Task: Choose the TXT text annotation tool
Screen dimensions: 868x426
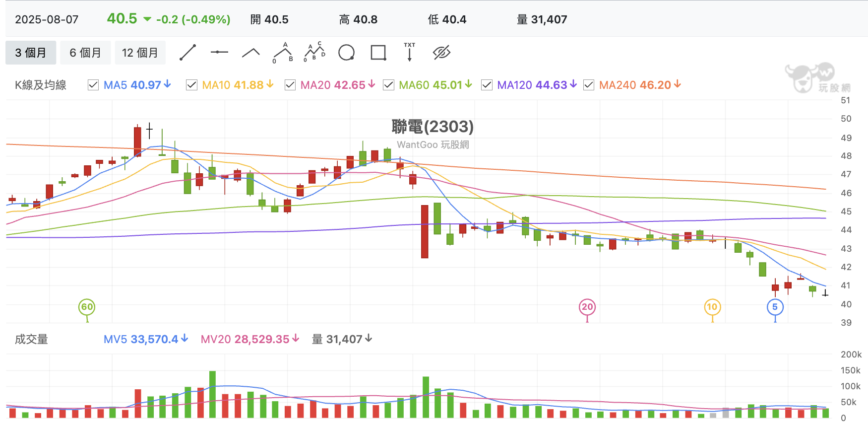Action: click(x=409, y=52)
